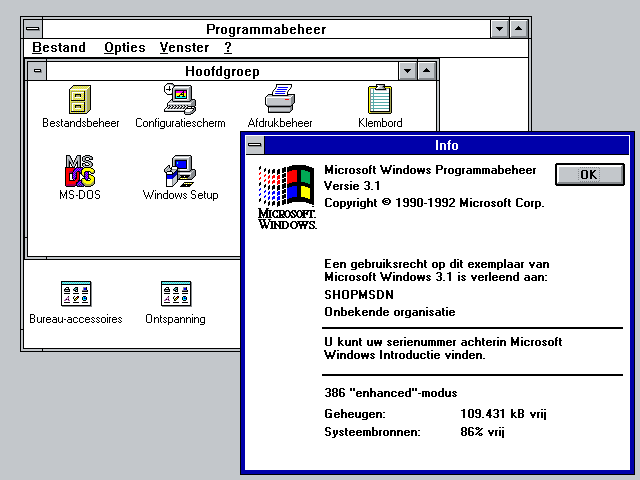
Task: Select the Afdrukbeheer printer icon
Action: pyautogui.click(x=280, y=100)
